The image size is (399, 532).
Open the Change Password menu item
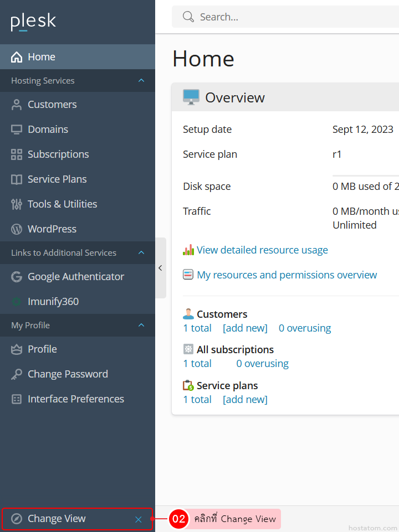pyautogui.click(x=67, y=374)
